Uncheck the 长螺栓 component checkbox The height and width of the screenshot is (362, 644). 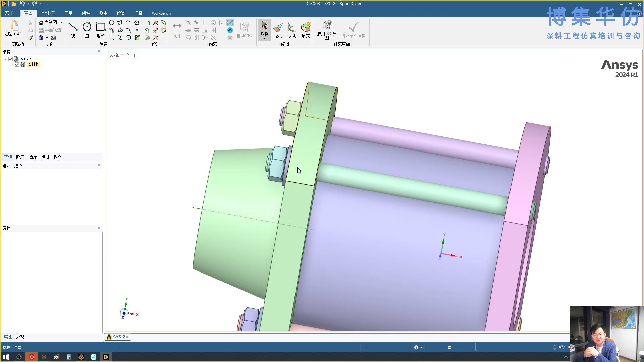tap(17, 64)
